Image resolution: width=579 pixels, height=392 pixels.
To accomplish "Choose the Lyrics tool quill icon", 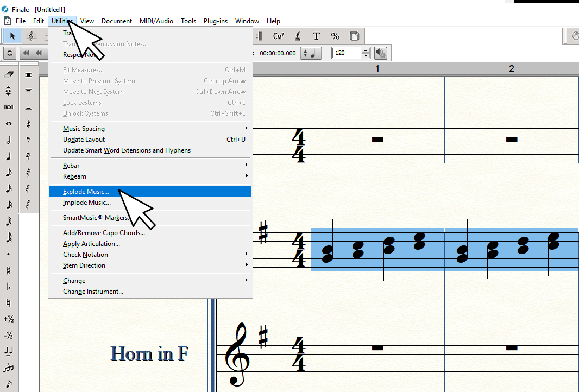I will [x=298, y=36].
